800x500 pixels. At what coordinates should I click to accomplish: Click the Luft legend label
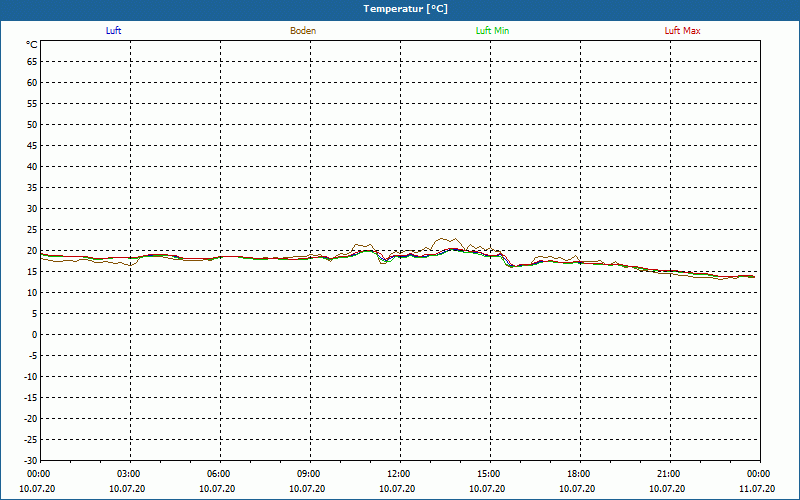(x=113, y=31)
